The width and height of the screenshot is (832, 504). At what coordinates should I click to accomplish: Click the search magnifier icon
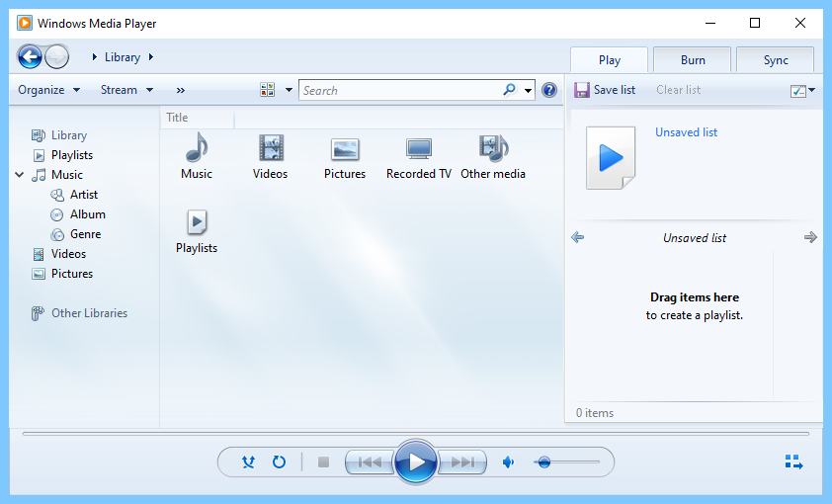coord(510,90)
